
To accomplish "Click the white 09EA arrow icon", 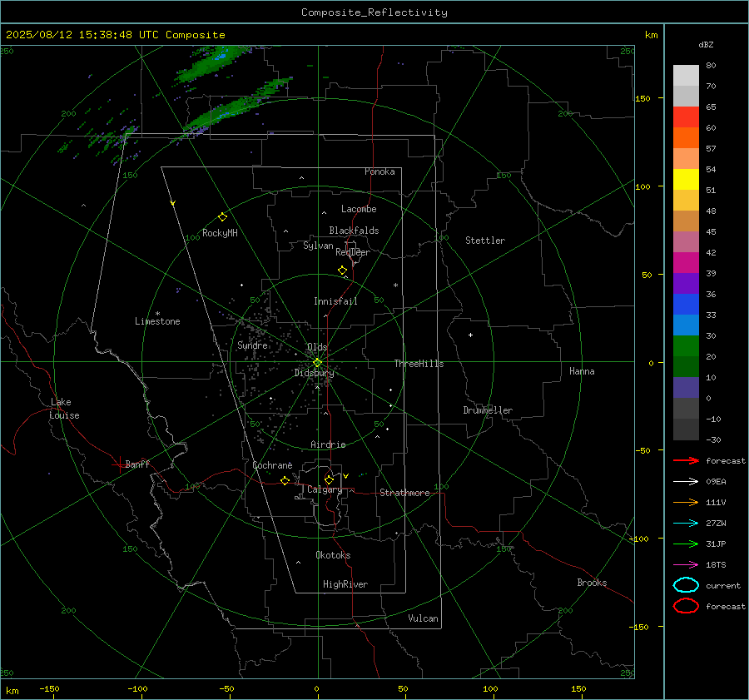I will (686, 482).
